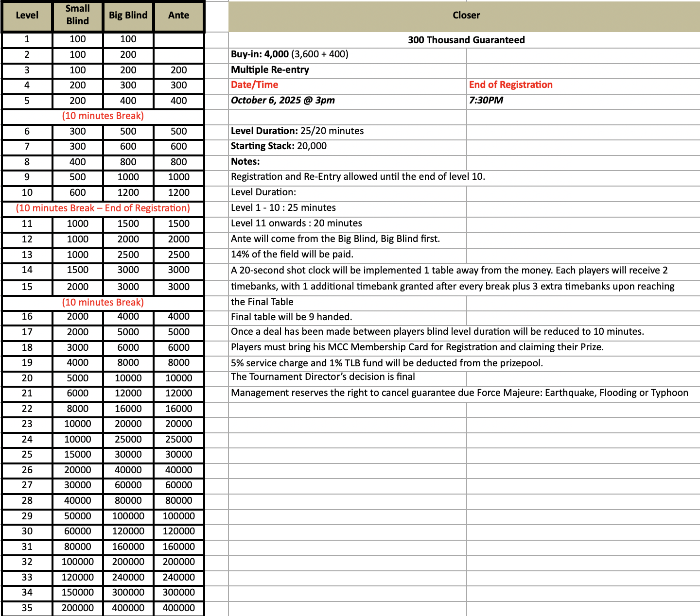Click the red 'End of Registration' column label
The height and width of the screenshot is (616, 700).
coord(510,85)
